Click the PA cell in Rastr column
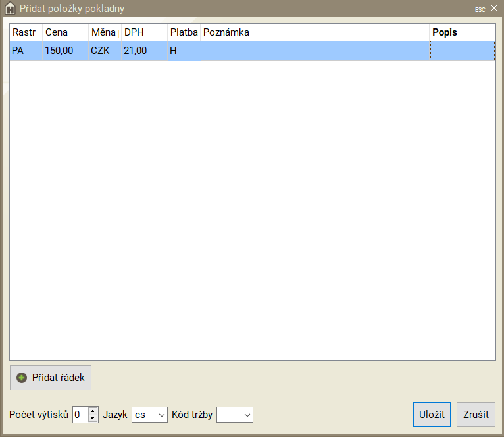This screenshot has width=504, height=437. coord(26,51)
